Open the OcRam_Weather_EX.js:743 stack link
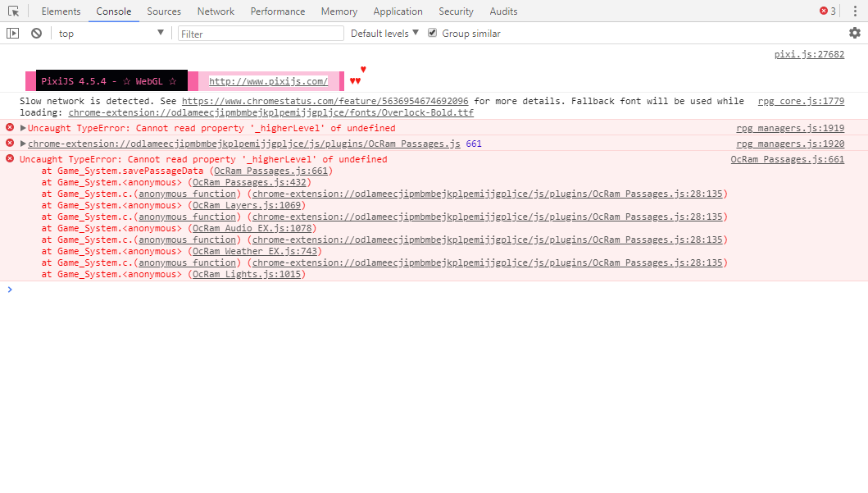This screenshot has width=868, height=493. pyautogui.click(x=255, y=251)
